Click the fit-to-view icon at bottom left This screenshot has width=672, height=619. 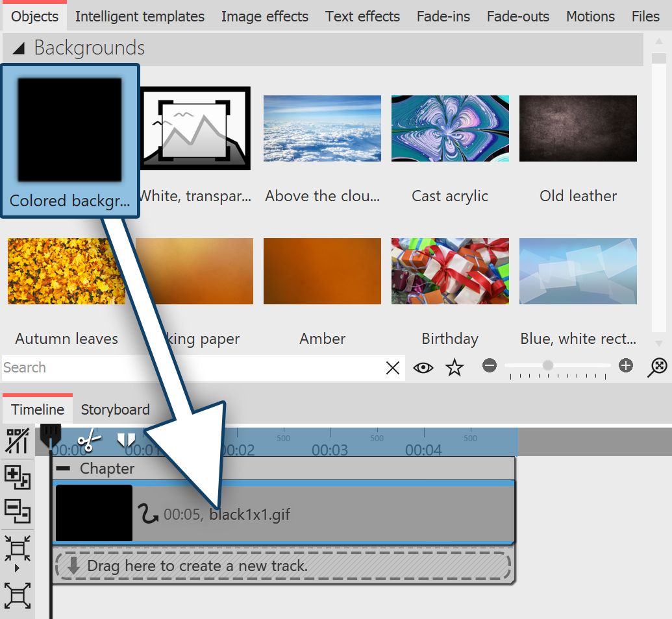17,596
